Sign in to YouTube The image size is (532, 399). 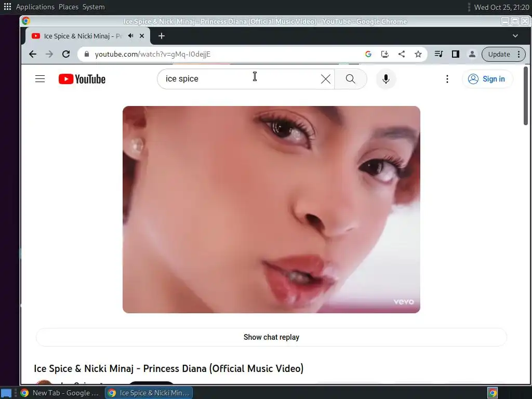[487, 79]
